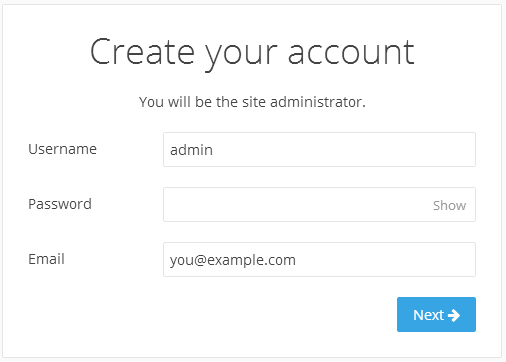Click the you@example.com placeholder text

(x=233, y=260)
